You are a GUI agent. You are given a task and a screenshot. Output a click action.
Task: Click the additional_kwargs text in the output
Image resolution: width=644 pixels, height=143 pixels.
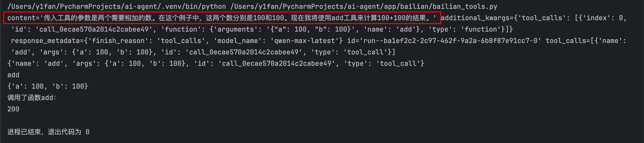click(x=475, y=18)
